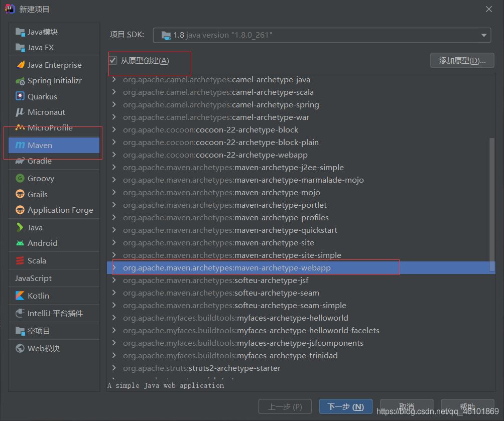Select maven-archetype-site-simple row
504x421 pixels.
point(301,255)
